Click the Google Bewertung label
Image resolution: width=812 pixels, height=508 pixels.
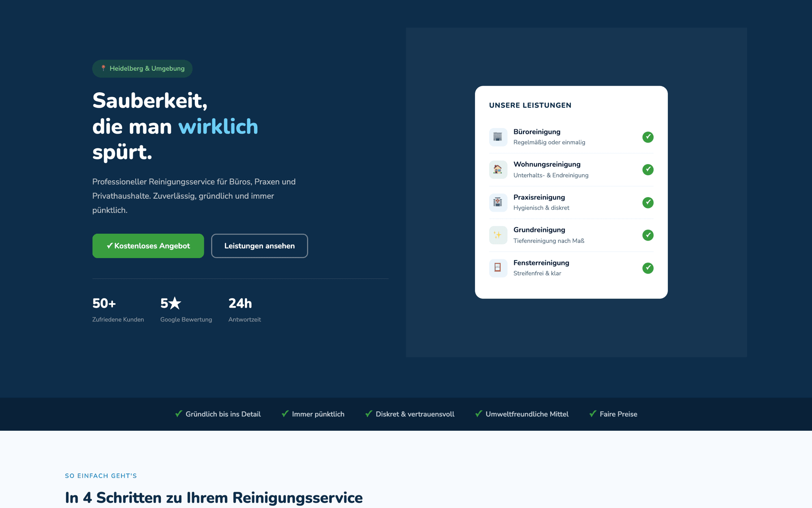186,319
